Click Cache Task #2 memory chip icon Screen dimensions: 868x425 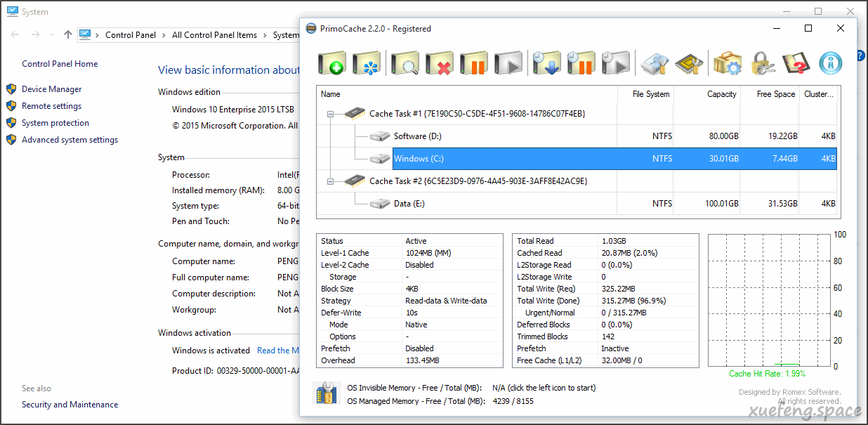click(355, 181)
